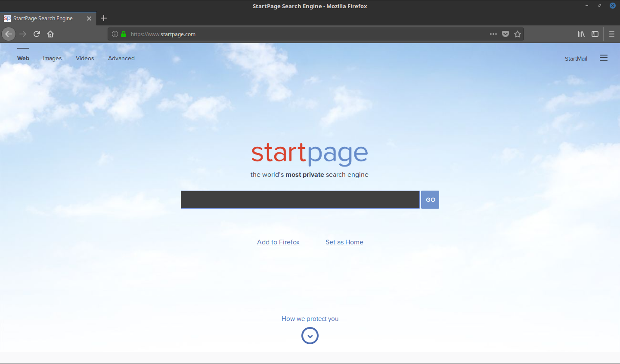The width and height of the screenshot is (620, 364).
Task: Click the startpage logo
Action: (310, 154)
